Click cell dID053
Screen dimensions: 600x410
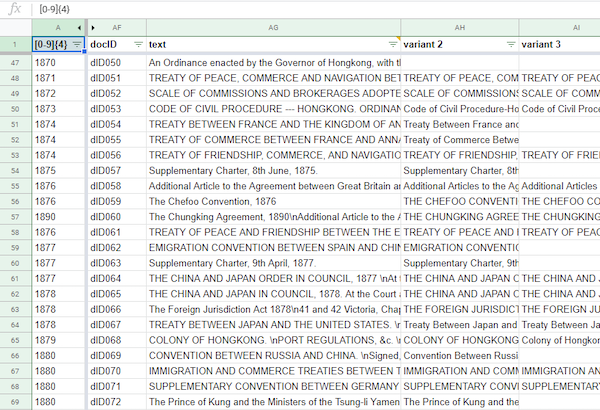point(117,109)
